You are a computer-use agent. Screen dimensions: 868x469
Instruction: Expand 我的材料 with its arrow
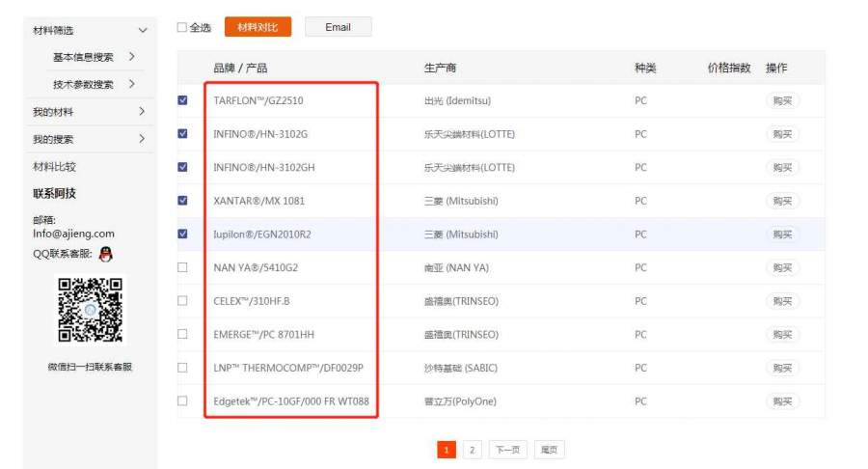(142, 111)
